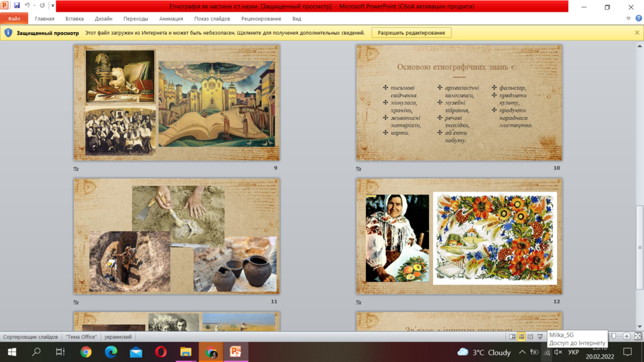Click the Undo icon in title bar
This screenshot has height=362, width=644.
click(27, 5)
